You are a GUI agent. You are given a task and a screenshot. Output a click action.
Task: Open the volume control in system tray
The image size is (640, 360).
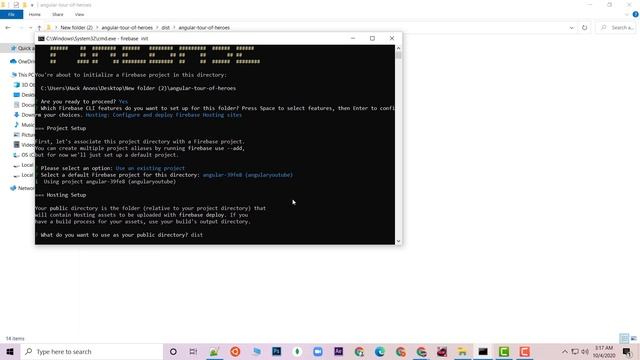tap(585, 351)
